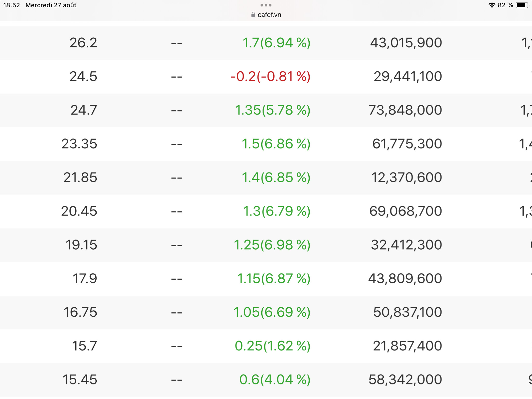Image resolution: width=532 pixels, height=399 pixels.
Task: Select the change 1.7(6.94 %) value
Action: [x=276, y=43]
